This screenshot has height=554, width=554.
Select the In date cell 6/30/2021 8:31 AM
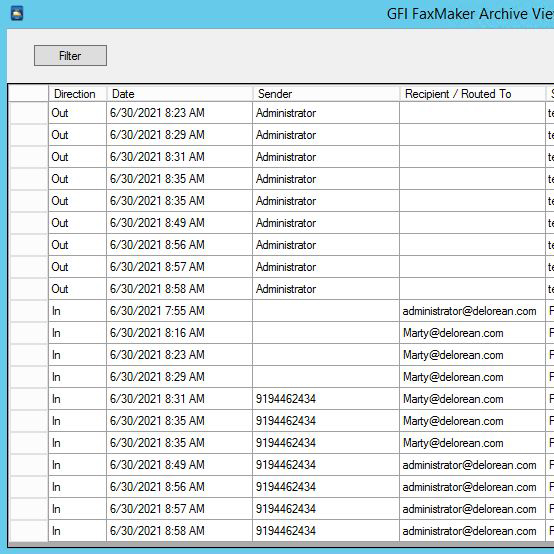pos(179,399)
